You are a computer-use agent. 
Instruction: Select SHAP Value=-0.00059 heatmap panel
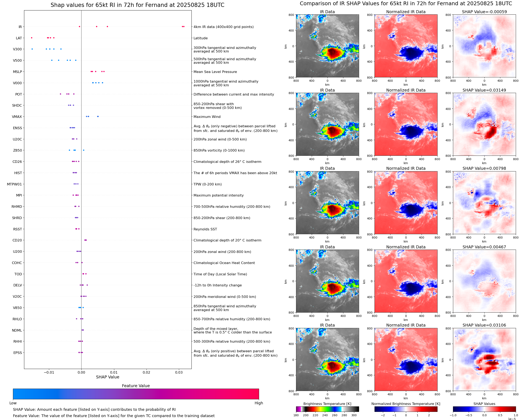(x=484, y=46)
